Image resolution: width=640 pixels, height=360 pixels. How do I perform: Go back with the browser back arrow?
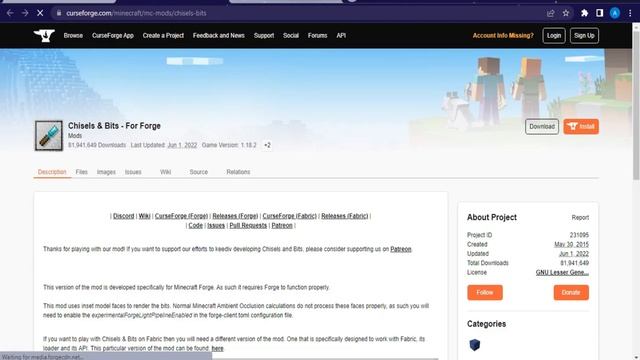pyautogui.click(x=10, y=13)
